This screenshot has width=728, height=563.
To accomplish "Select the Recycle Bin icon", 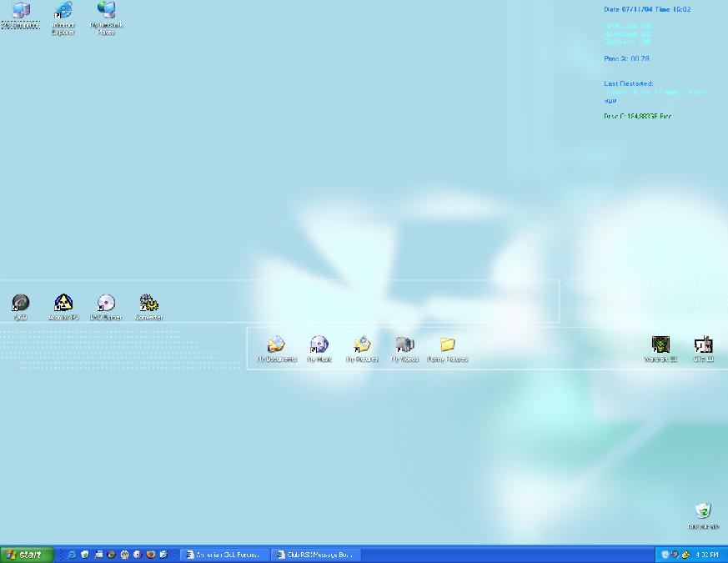I will tap(703, 511).
